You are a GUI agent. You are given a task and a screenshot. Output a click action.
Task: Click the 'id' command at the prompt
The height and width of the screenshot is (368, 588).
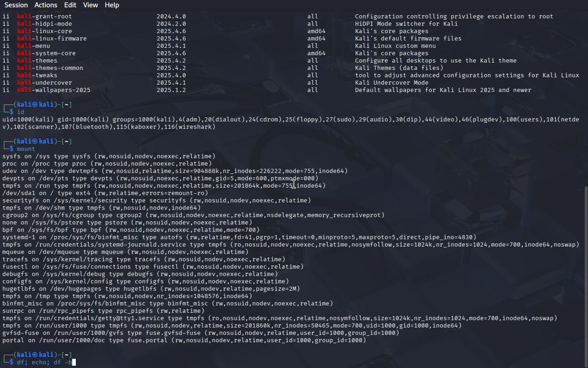click(21, 112)
